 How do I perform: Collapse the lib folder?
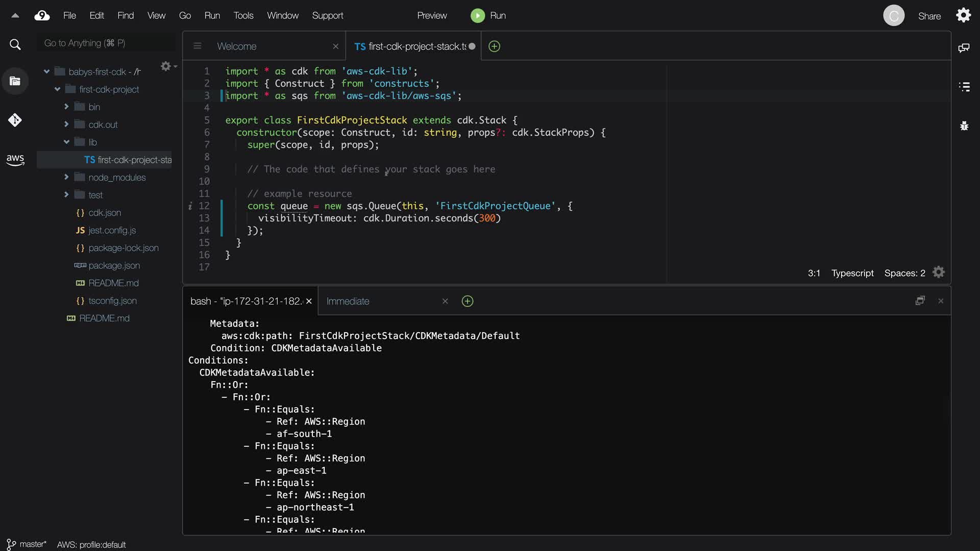[66, 142]
